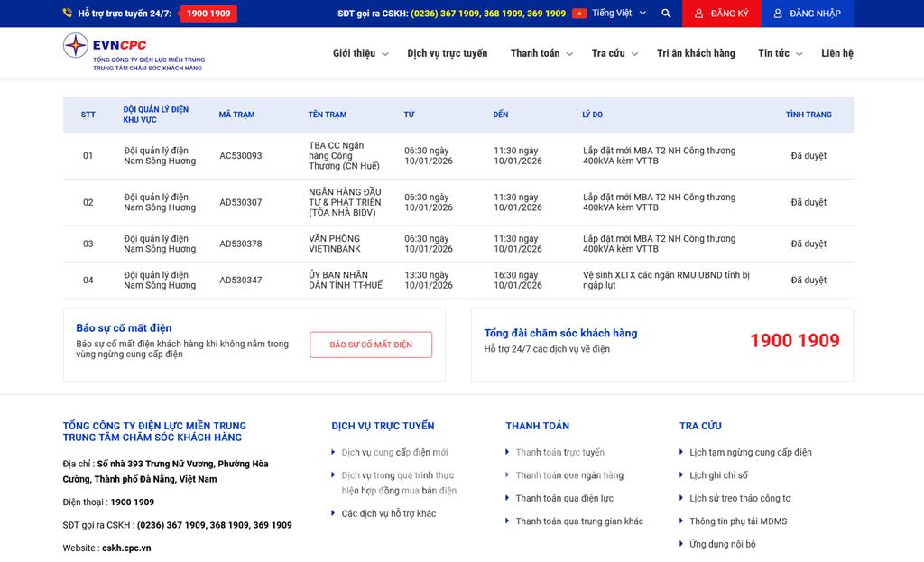Expand the Giới thiệu menu
924x562 pixels.
tap(359, 53)
